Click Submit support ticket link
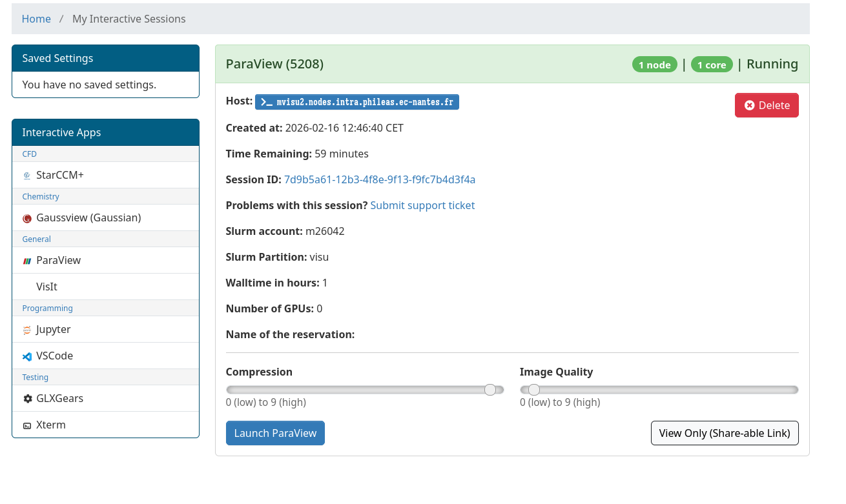 coord(422,205)
